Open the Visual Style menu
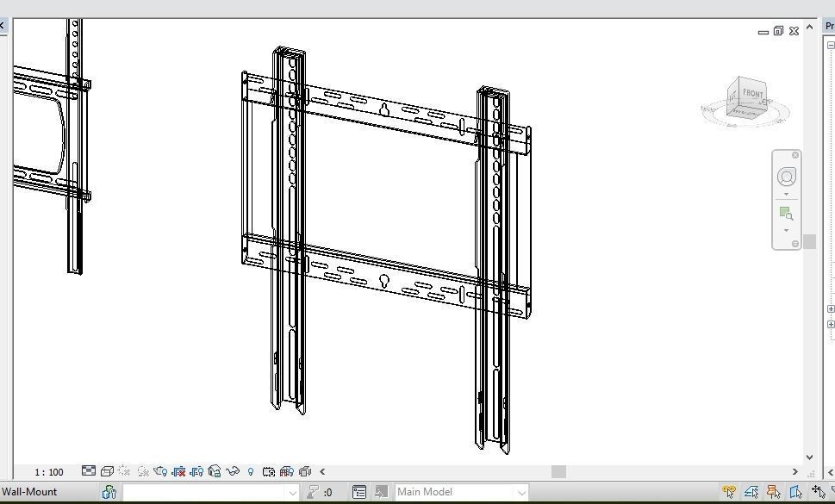 pyautogui.click(x=106, y=471)
